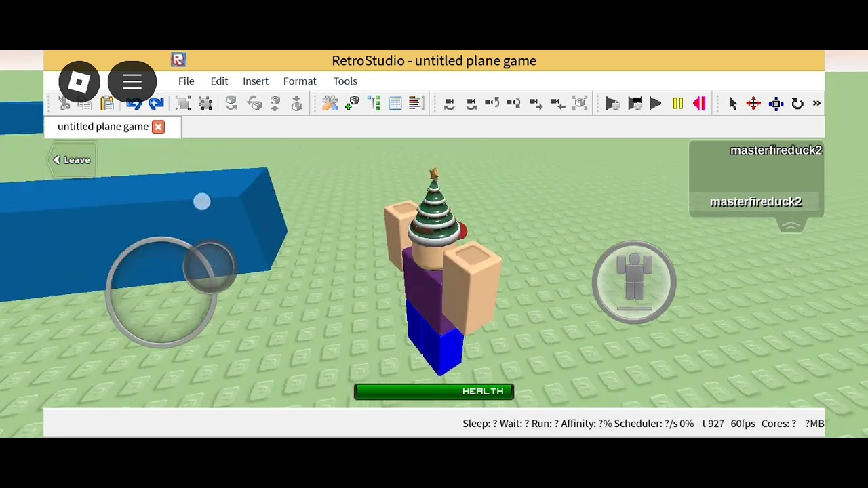Select the Rotate circular arrow tool
Image resolution: width=868 pixels, height=488 pixels.
pyautogui.click(x=797, y=104)
